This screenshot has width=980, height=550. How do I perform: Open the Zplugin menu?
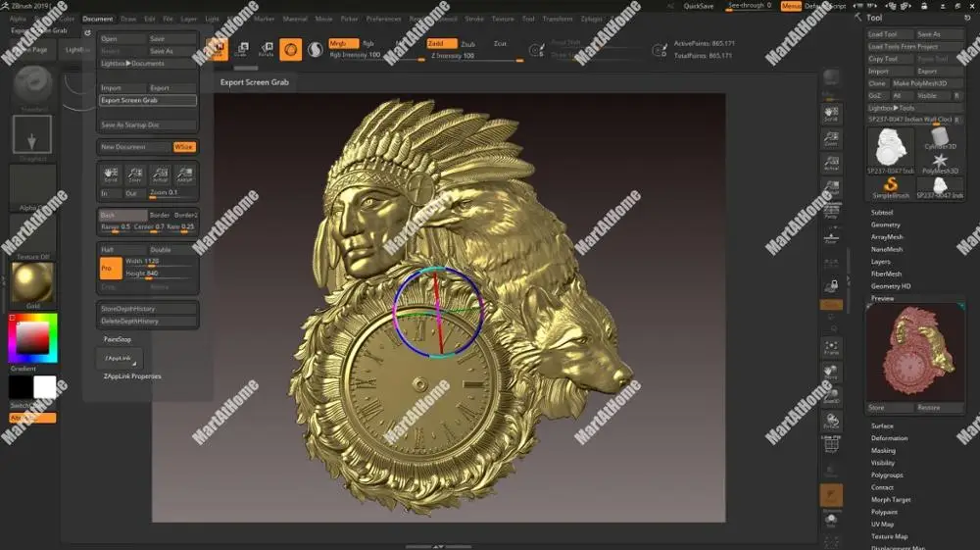[x=591, y=19]
